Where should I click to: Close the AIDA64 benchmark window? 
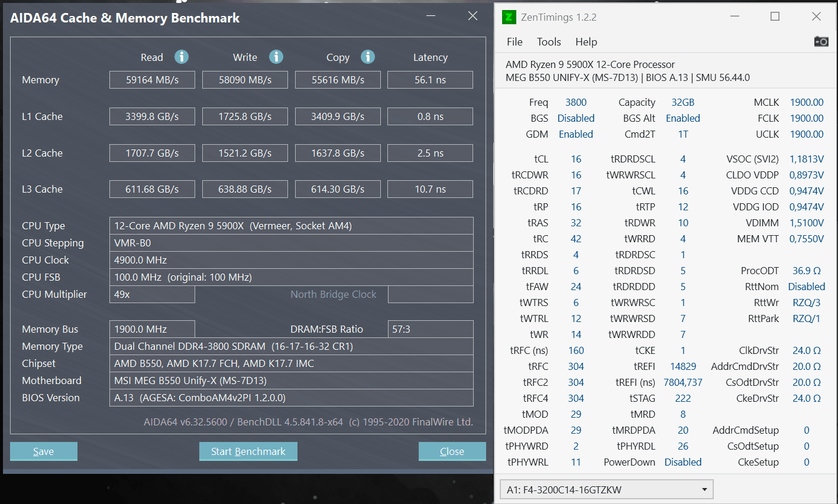tap(473, 16)
